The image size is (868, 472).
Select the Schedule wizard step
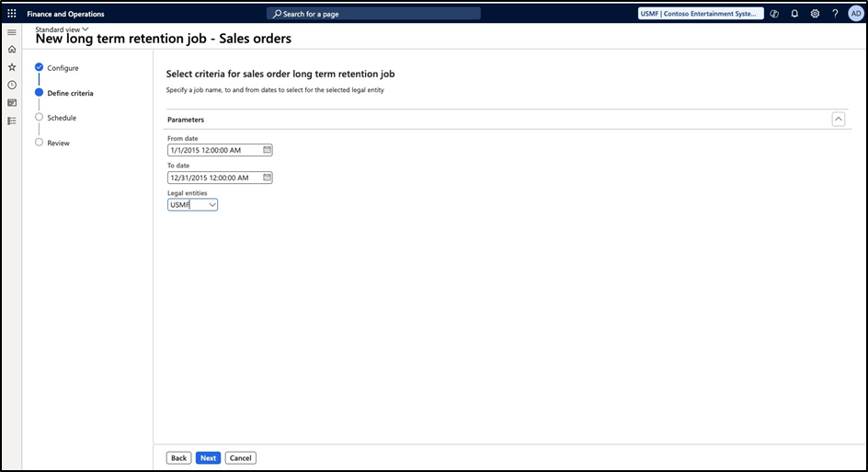coord(62,118)
